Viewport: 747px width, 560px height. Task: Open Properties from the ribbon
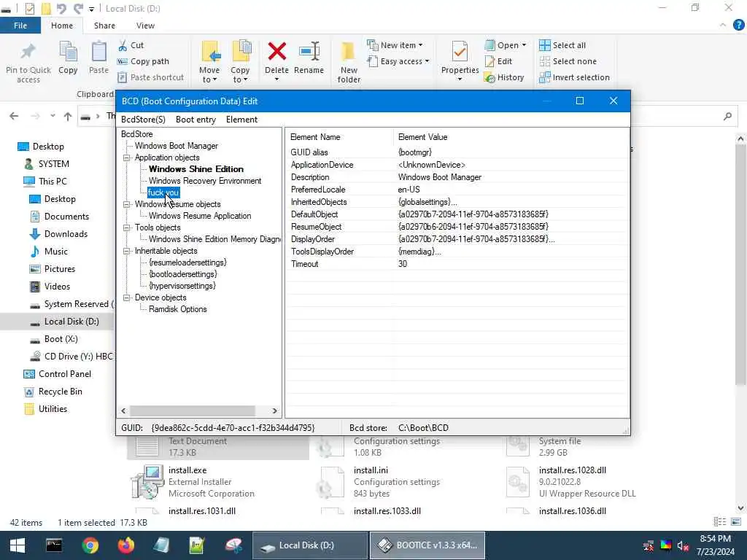[460, 58]
